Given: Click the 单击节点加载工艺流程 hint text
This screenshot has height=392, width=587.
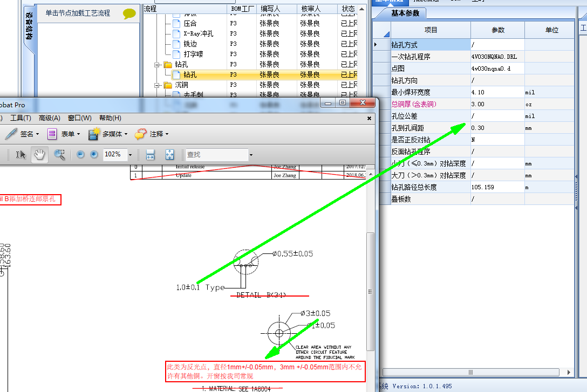Looking at the screenshot, I should click(78, 13).
